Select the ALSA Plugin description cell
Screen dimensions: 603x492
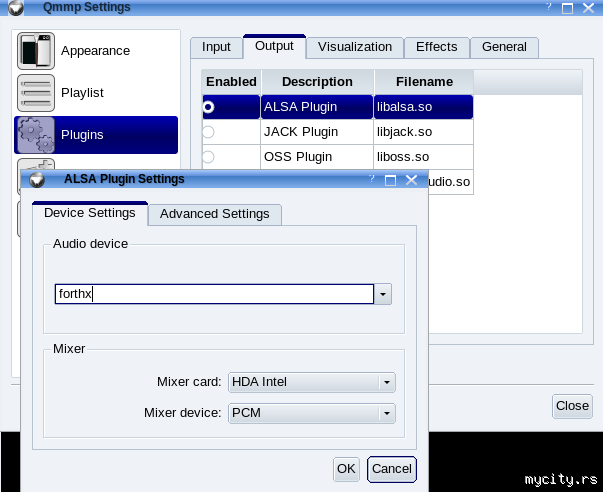pos(317,107)
